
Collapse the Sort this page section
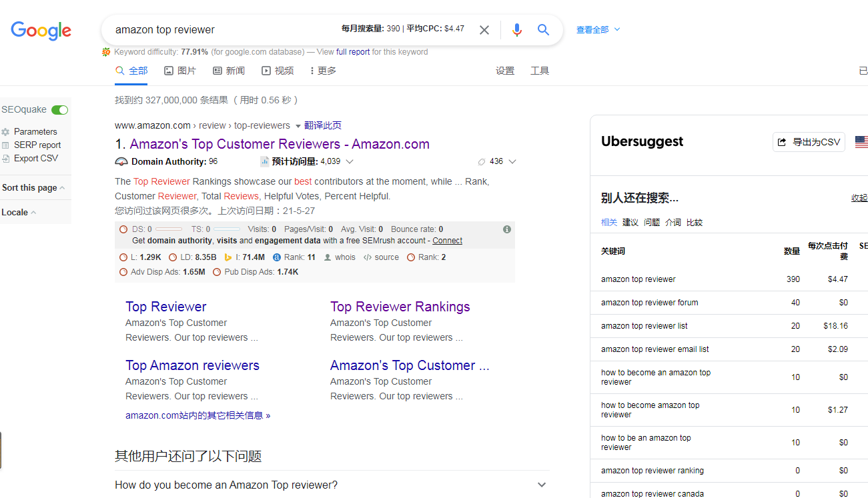[34, 188]
